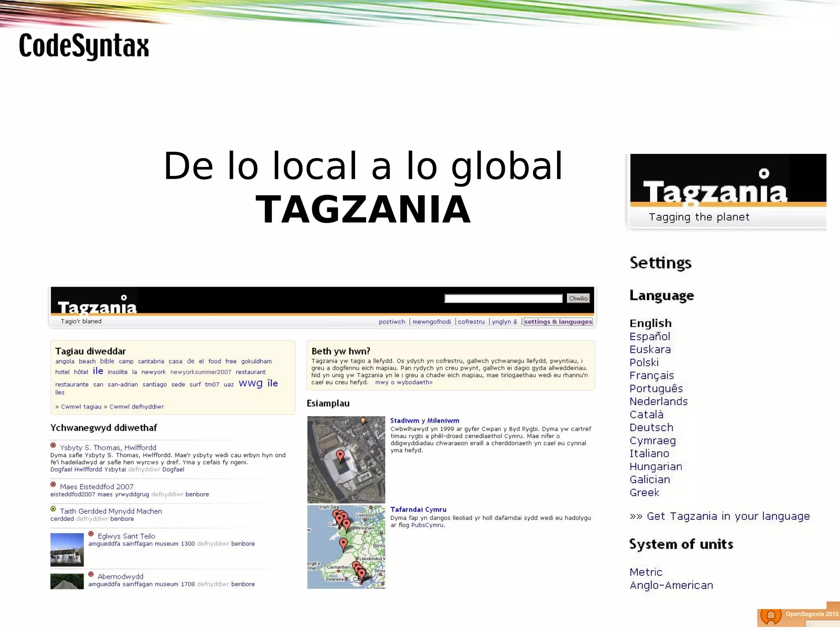Open the Abernodwydd entry
Viewport: 840px width, 630px height.
[x=120, y=576]
